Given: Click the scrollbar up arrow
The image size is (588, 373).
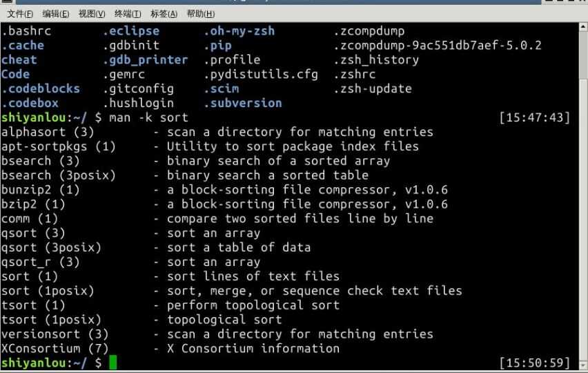Looking at the screenshot, I should tap(583, 27).
